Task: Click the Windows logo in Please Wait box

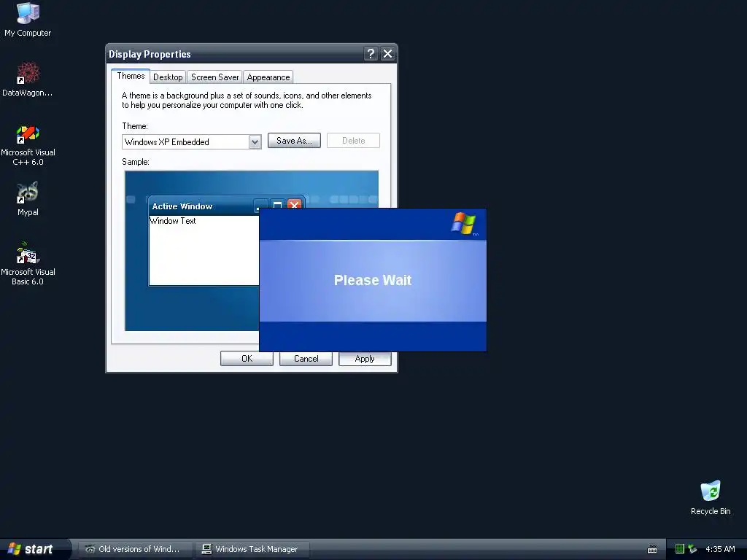Action: (463, 224)
